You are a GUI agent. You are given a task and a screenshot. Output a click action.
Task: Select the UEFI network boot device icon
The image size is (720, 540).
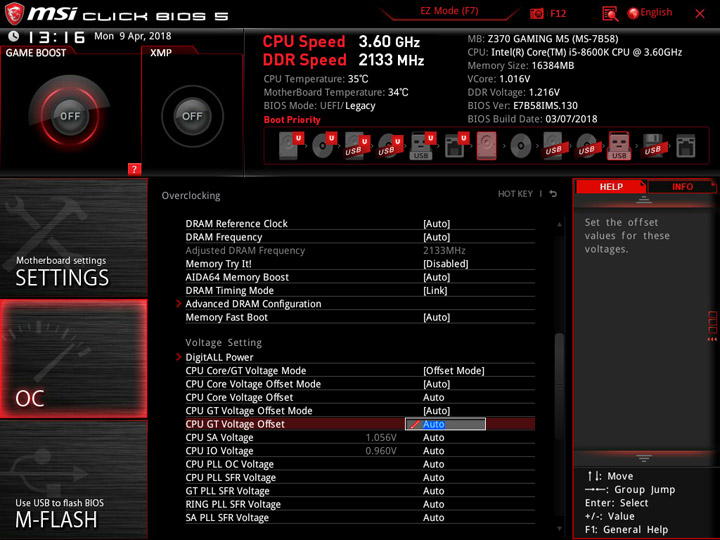tap(456, 146)
